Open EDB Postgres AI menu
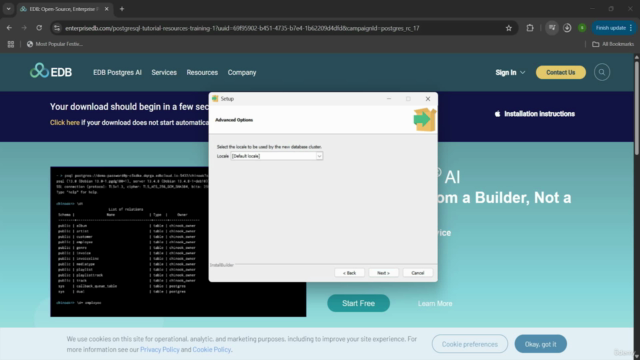This screenshot has height=360, width=640. point(117,72)
